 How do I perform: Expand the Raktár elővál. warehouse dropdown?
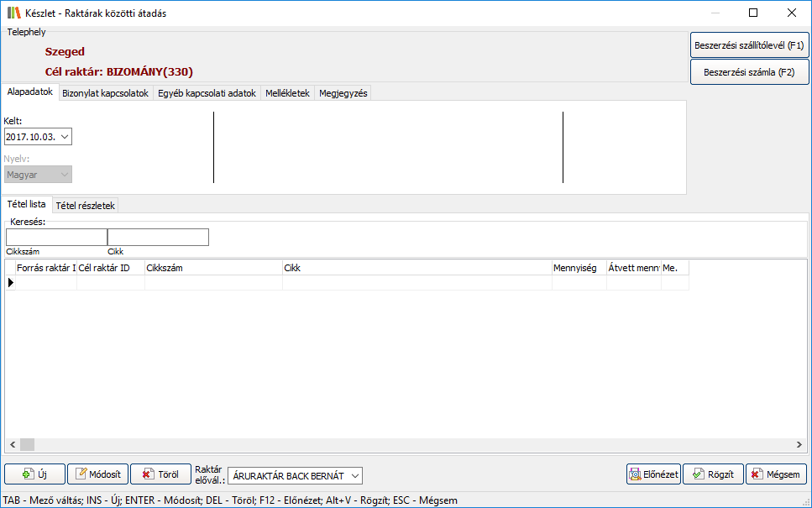tap(354, 476)
